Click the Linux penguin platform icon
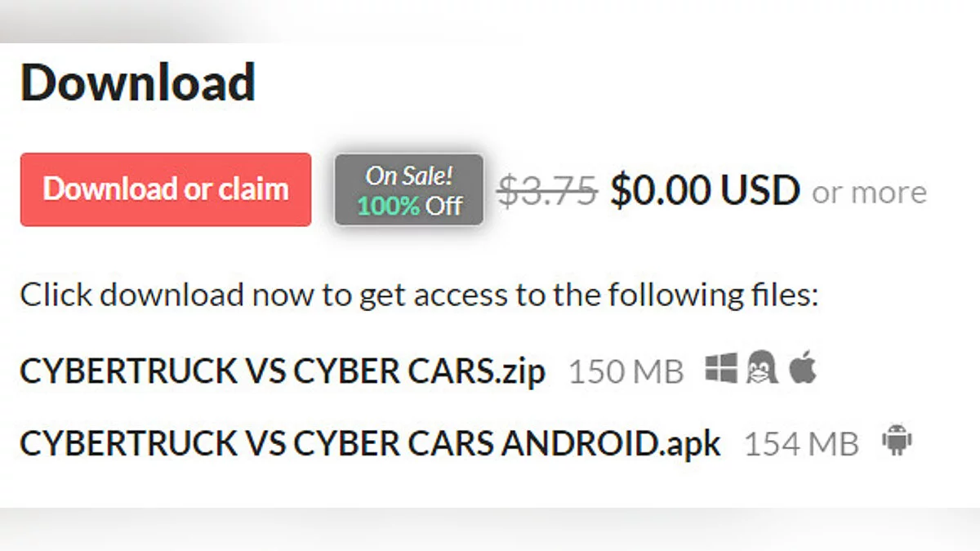The height and width of the screenshot is (551, 980). 761,370
